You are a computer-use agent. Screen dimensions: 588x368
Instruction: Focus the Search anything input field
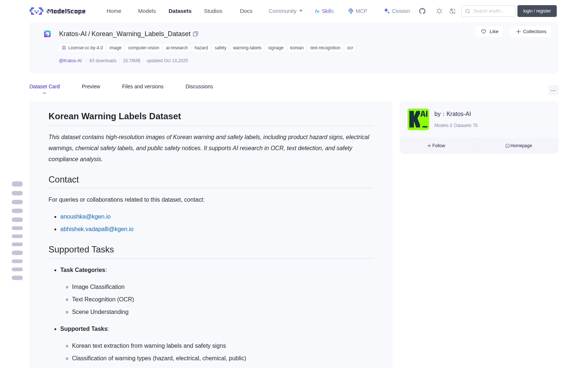(x=488, y=11)
